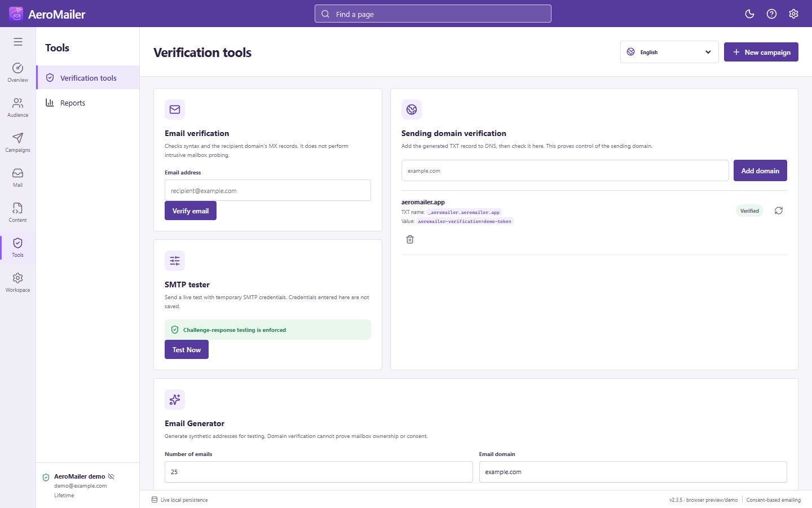Open the help question-mark icon

pyautogui.click(x=771, y=14)
